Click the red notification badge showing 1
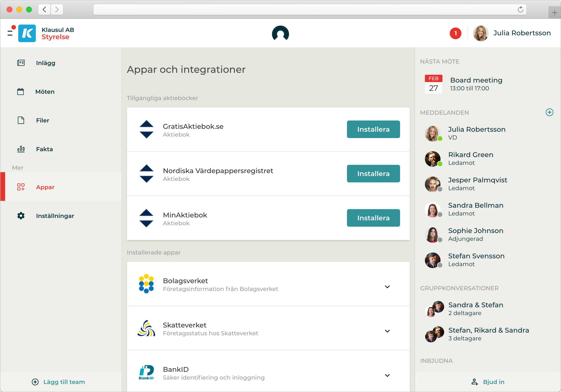 pyautogui.click(x=455, y=33)
